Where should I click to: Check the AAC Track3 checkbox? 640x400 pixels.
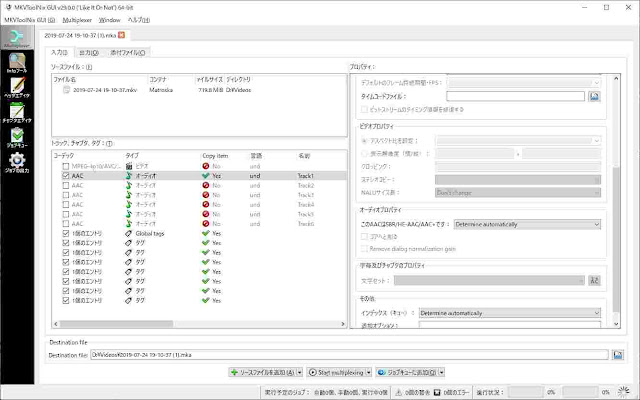[x=66, y=195]
